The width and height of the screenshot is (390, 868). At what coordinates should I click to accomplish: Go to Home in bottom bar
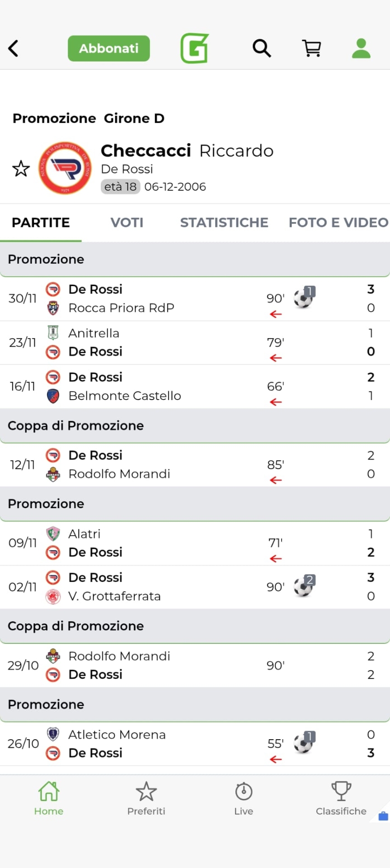pyautogui.click(x=49, y=799)
